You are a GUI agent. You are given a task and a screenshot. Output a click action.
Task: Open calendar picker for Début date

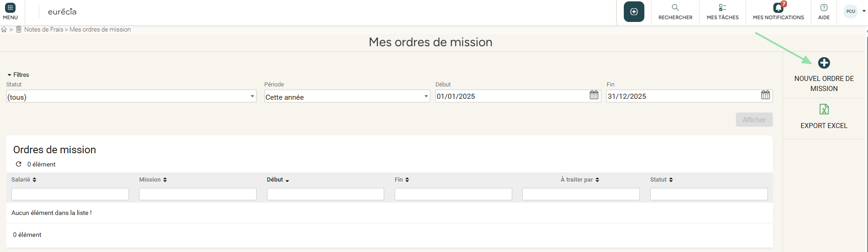594,95
